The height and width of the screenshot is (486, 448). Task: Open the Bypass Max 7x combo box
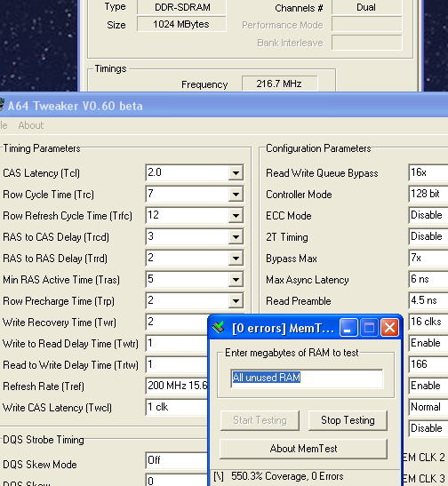point(428,259)
